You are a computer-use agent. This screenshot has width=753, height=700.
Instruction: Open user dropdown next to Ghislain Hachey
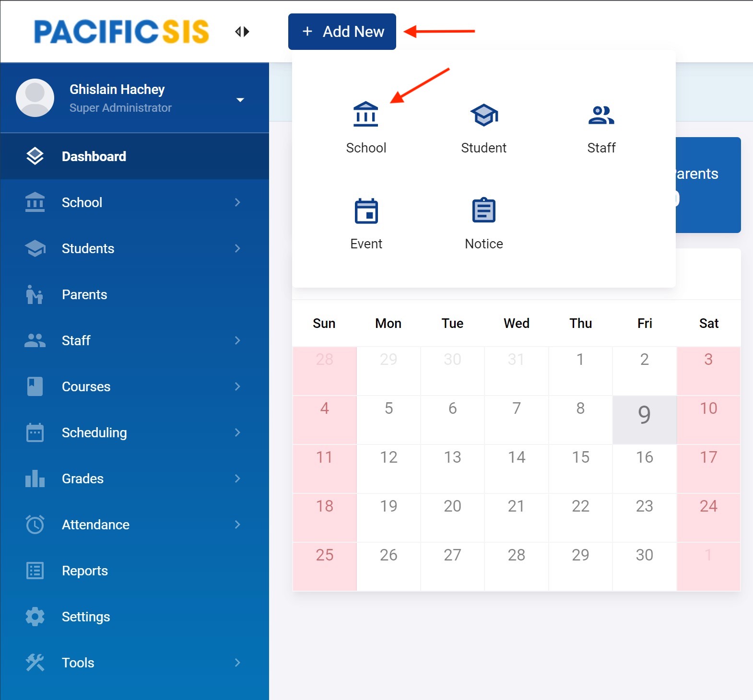coord(240,100)
